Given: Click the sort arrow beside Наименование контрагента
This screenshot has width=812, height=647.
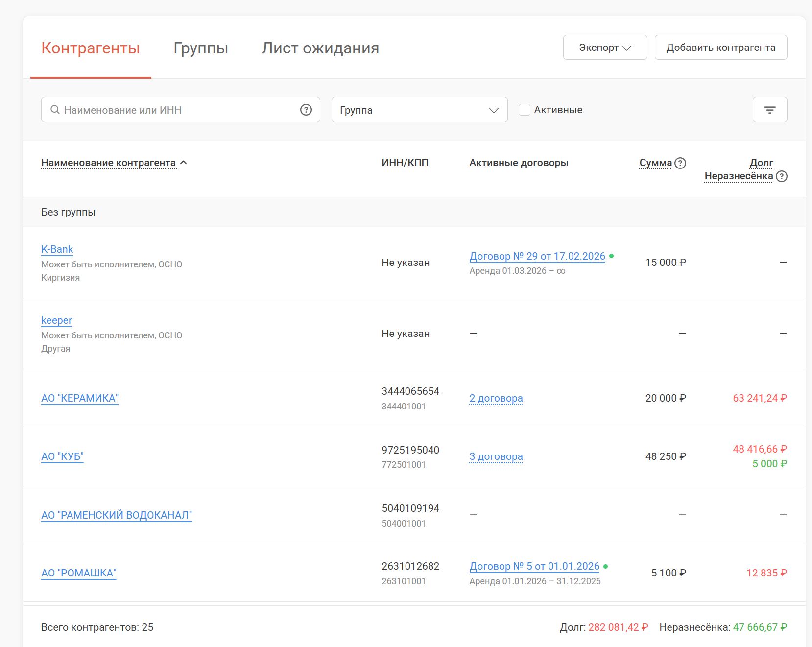Looking at the screenshot, I should pos(184,163).
